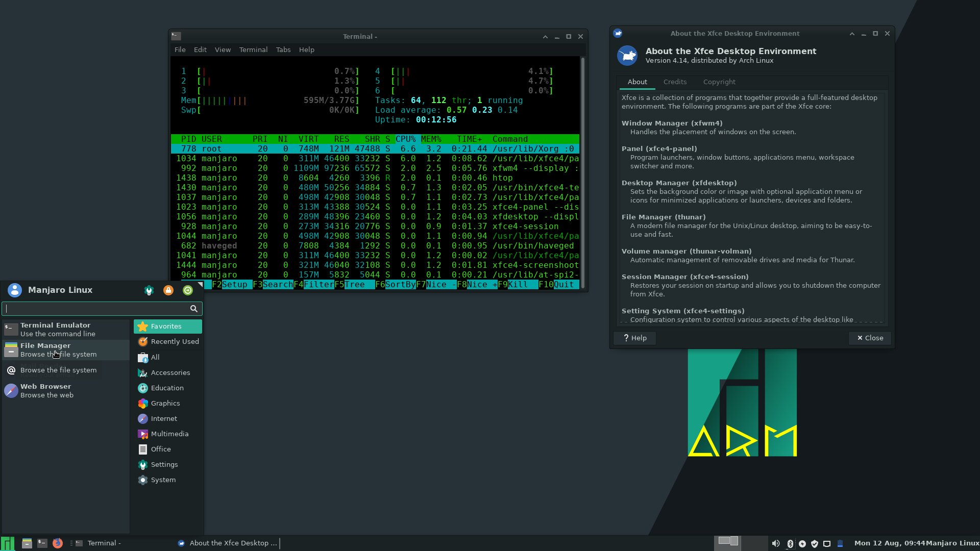Image resolution: width=980 pixels, height=551 pixels.
Task: Select the haveged process row in htop
Action: tap(375, 246)
